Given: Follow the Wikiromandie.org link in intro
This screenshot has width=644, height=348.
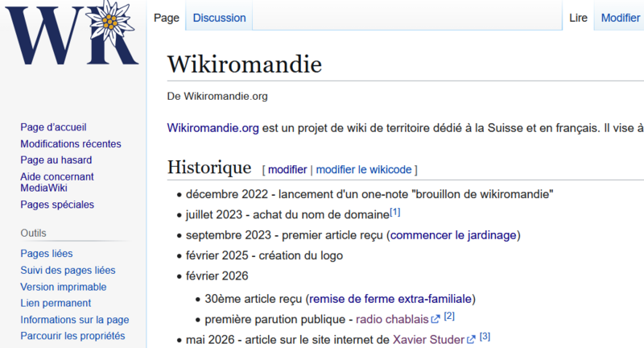Looking at the screenshot, I should point(213,128).
